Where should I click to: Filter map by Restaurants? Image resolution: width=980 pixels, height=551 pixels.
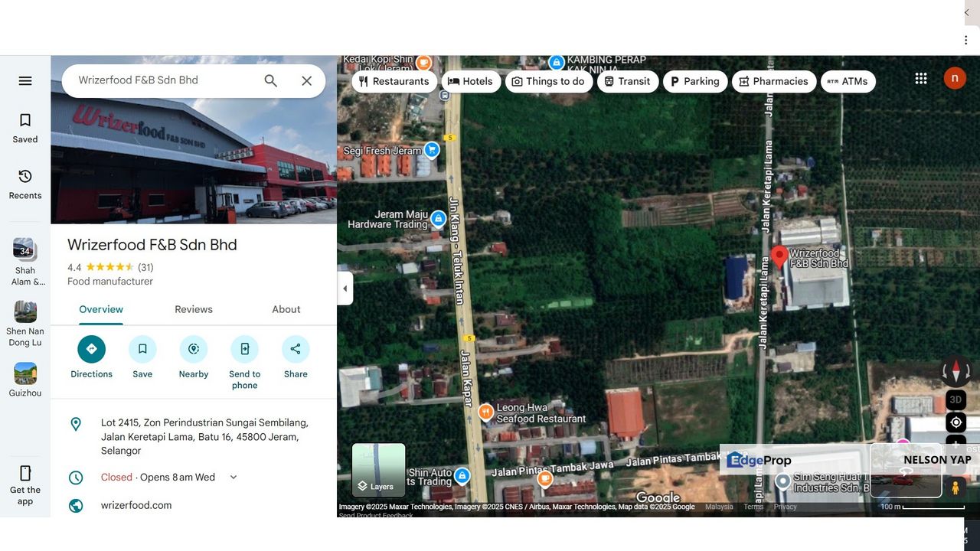click(x=394, y=81)
